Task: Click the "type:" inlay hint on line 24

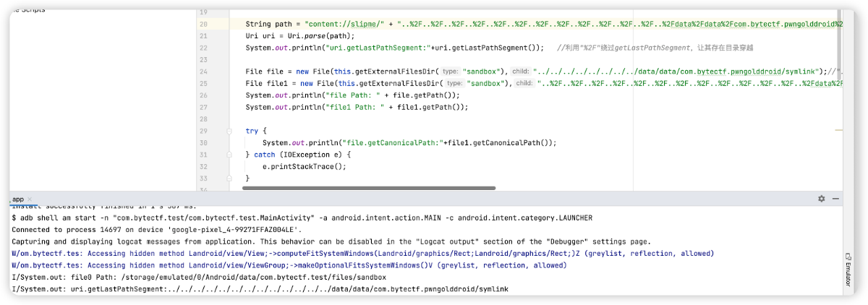Action: [450, 72]
